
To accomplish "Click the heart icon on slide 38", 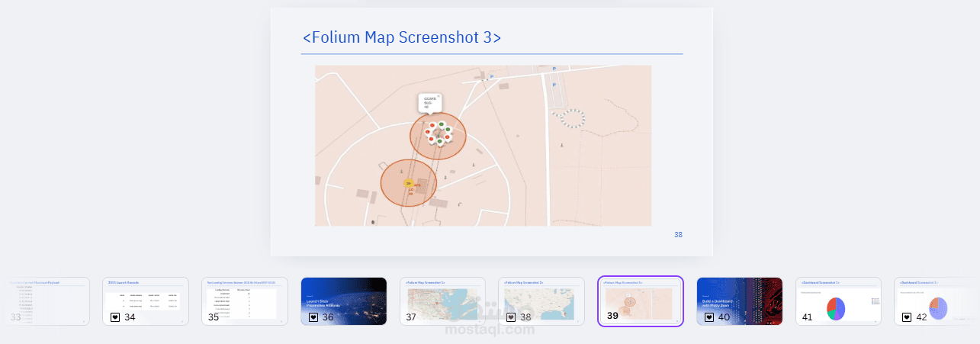I will [x=511, y=317].
